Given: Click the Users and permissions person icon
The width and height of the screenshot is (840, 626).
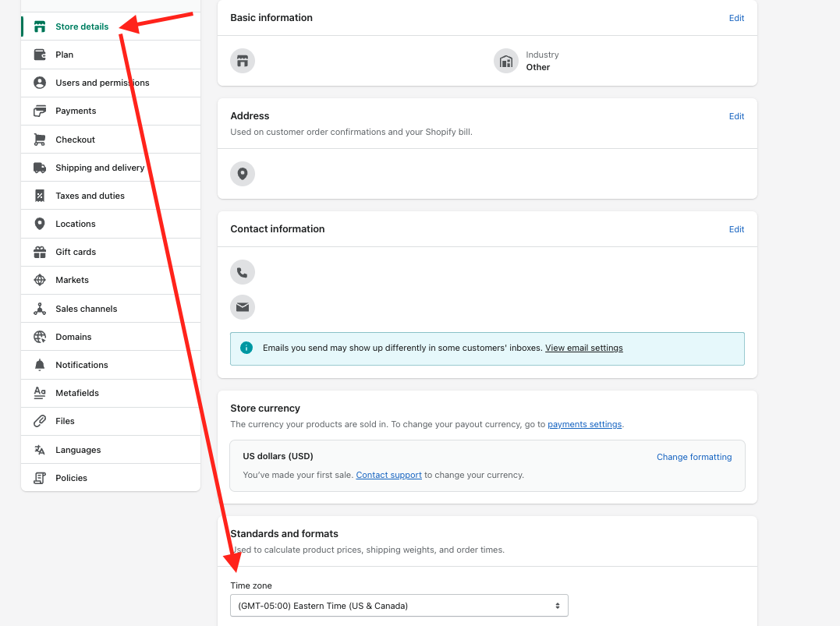Looking at the screenshot, I should click(x=40, y=83).
